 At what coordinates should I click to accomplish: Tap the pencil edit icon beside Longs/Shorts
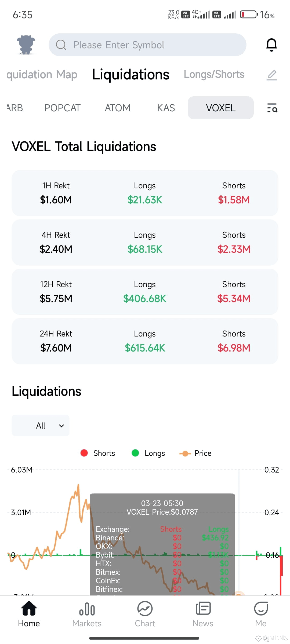click(x=272, y=75)
